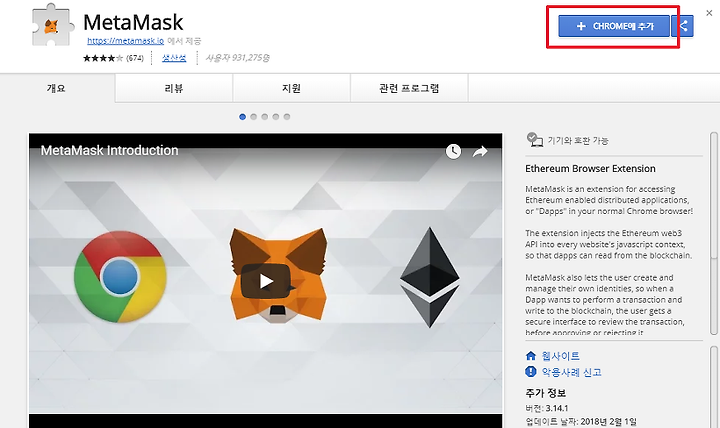The height and width of the screenshot is (428, 720).
Task: Click the device compatible checkmark icon
Action: [534, 140]
